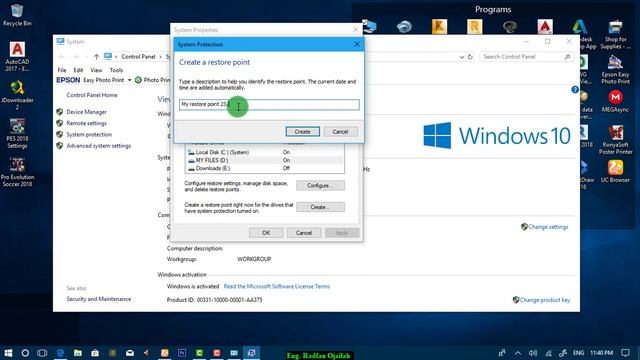Click the orange R program icon in the Programs group

click(x=474, y=27)
